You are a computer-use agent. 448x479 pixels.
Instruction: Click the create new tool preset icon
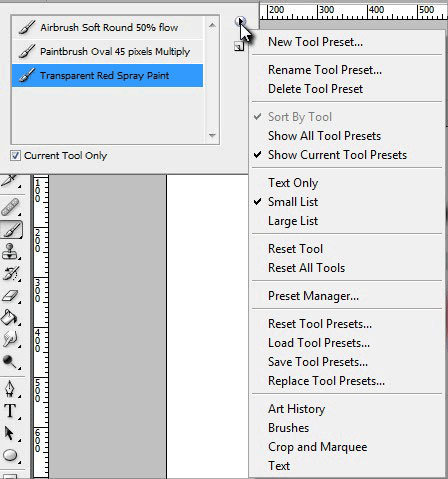239,47
